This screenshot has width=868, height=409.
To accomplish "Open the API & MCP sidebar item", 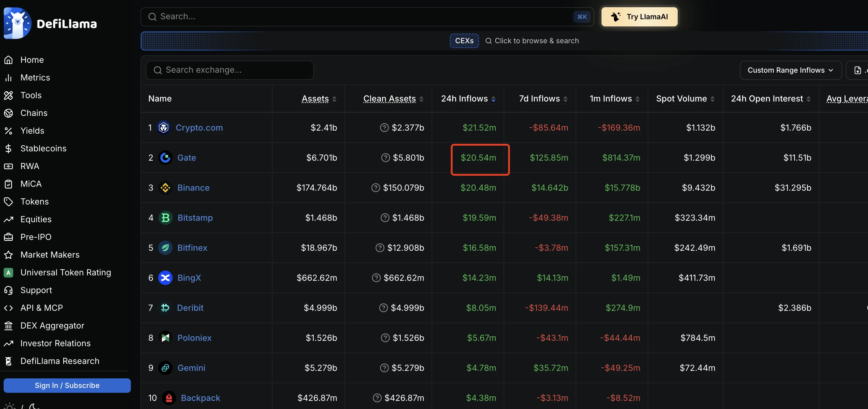I will 41,308.
